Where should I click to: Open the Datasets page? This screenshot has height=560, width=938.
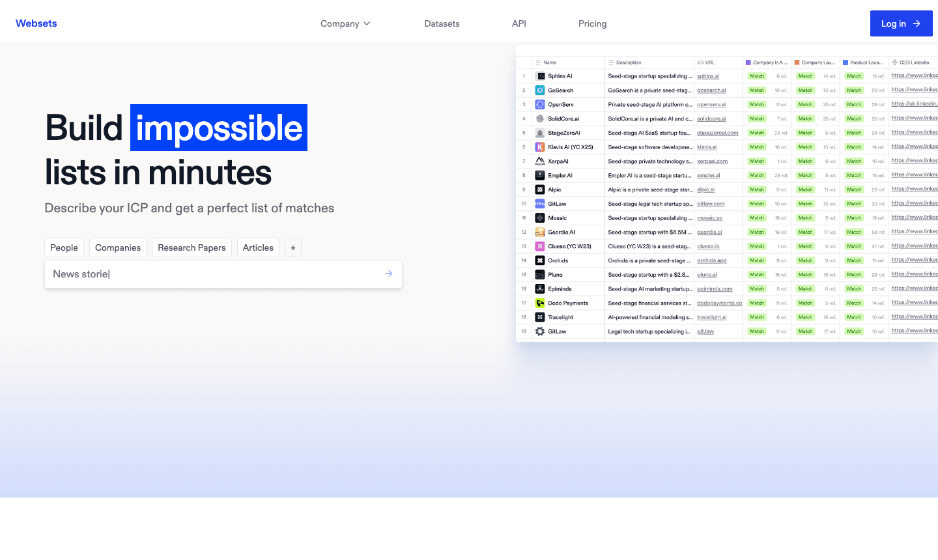[442, 23]
